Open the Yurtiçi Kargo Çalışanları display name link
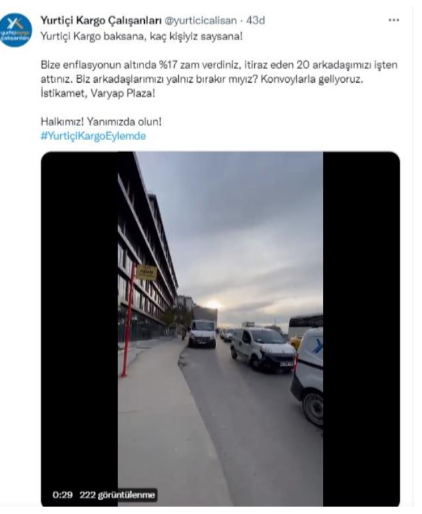Image resolution: width=422 pixels, height=514 pixels. click(101, 21)
